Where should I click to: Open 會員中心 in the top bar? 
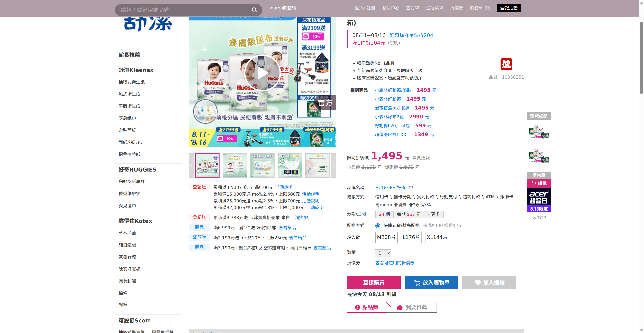tap(391, 8)
